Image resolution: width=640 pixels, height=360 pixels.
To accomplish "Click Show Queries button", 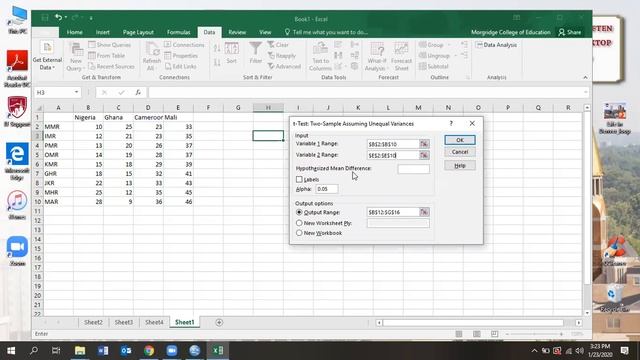I will (110, 45).
